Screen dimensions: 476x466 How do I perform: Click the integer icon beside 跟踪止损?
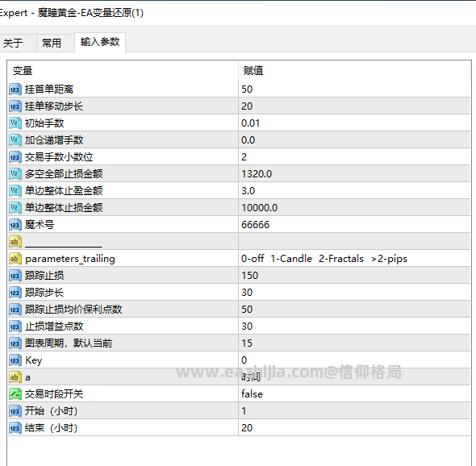15,276
